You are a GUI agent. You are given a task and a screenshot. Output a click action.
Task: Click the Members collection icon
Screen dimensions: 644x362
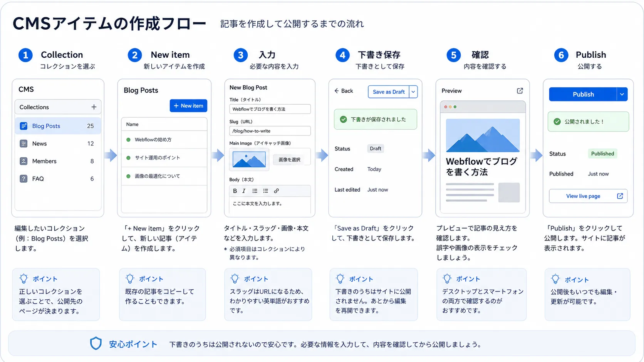point(23,161)
